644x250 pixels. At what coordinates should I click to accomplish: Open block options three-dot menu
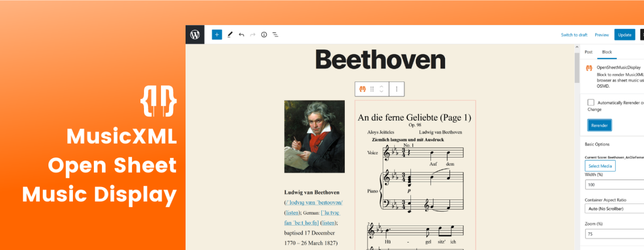click(397, 89)
